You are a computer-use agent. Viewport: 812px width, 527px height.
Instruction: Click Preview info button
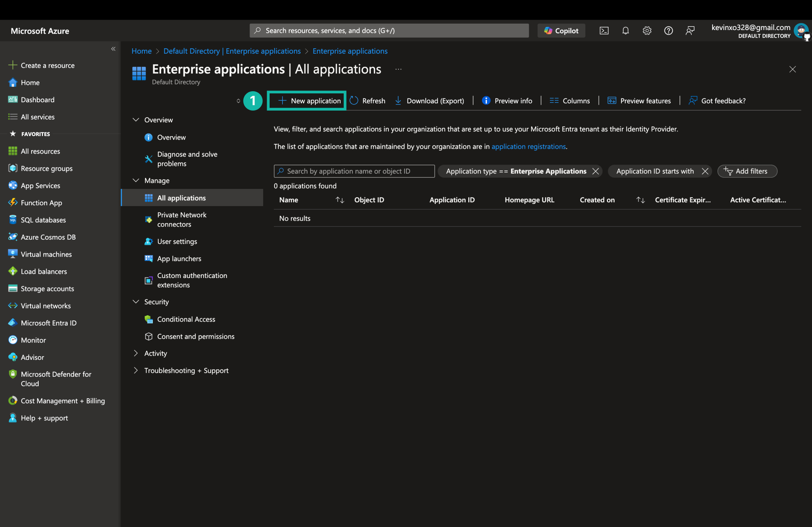507,101
